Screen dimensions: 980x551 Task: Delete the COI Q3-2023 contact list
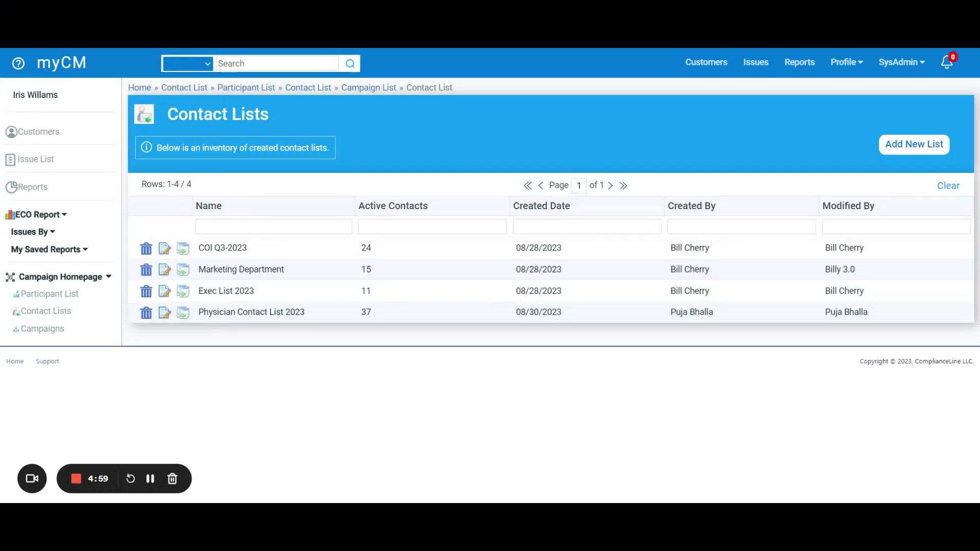146,248
